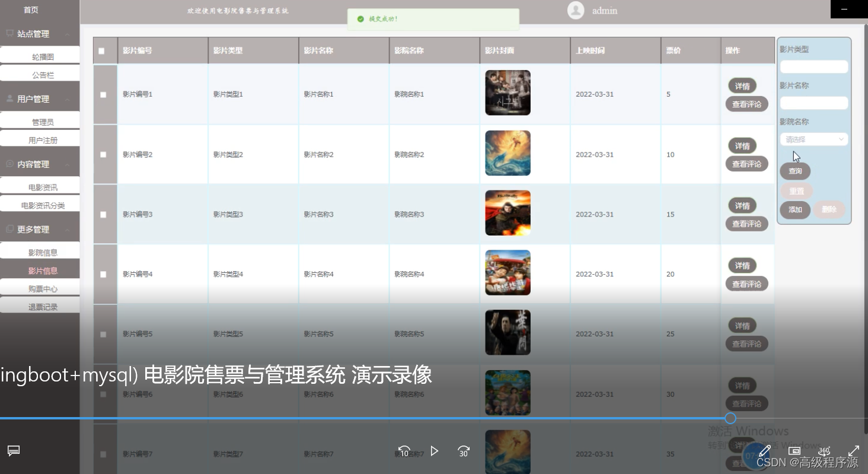Click the 重置 reset button
This screenshot has height=474, width=868.
click(x=796, y=191)
